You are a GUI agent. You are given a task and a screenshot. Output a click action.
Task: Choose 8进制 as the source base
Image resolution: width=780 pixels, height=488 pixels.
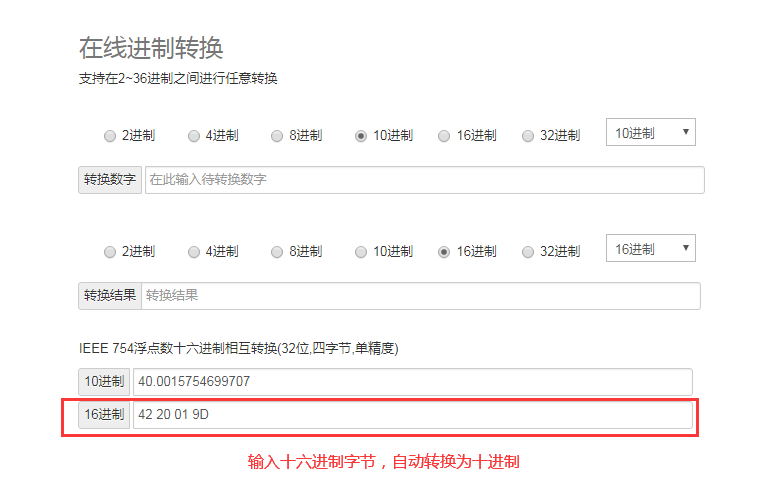click(277, 137)
